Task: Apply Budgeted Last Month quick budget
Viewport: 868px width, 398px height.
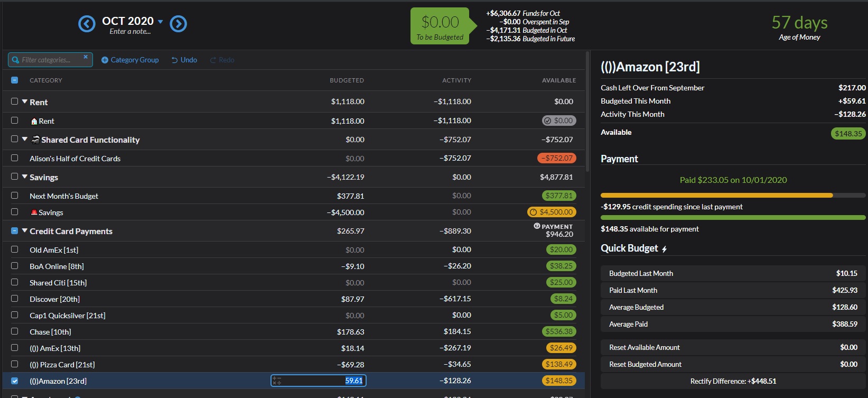Action: pyautogui.click(x=733, y=273)
